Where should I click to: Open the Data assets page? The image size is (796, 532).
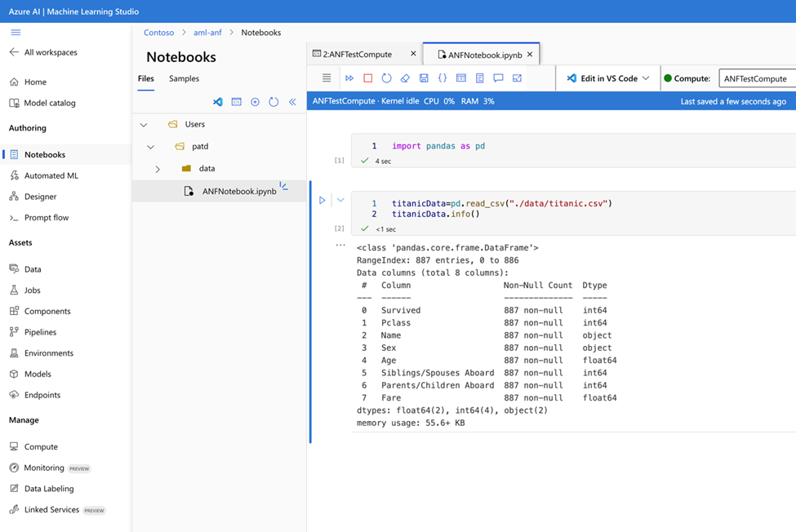pos(25,269)
